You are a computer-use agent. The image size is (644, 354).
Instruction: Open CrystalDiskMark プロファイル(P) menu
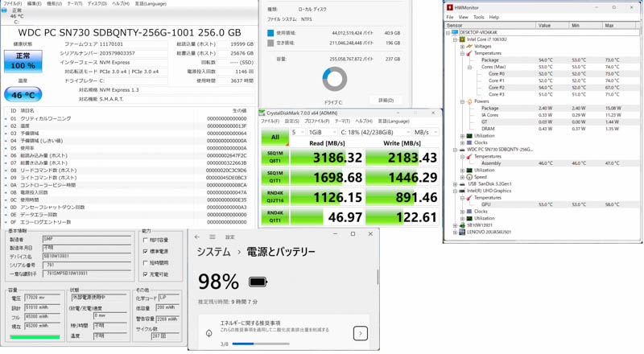(x=316, y=121)
